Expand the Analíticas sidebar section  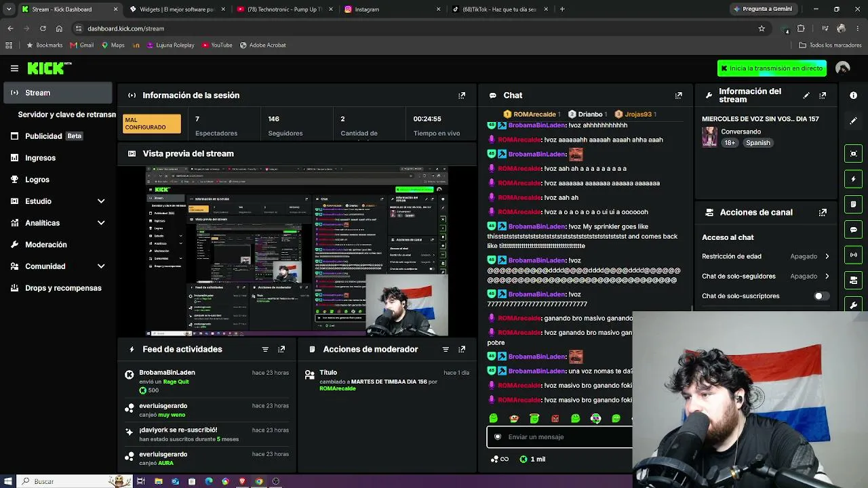coord(101,223)
